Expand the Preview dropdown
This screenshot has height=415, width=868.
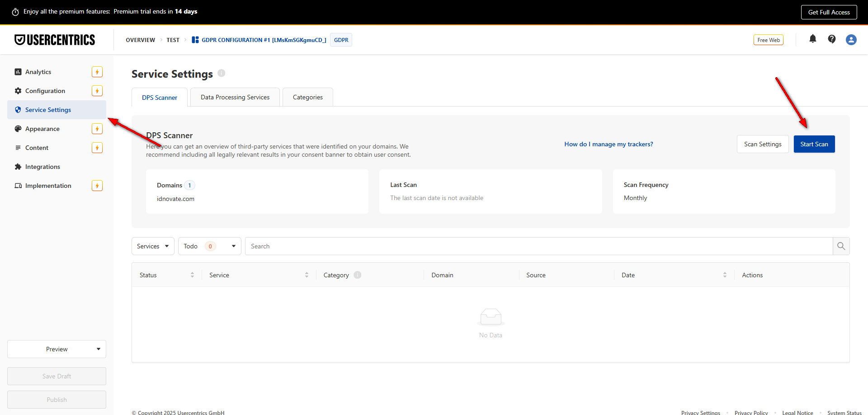[x=57, y=349]
